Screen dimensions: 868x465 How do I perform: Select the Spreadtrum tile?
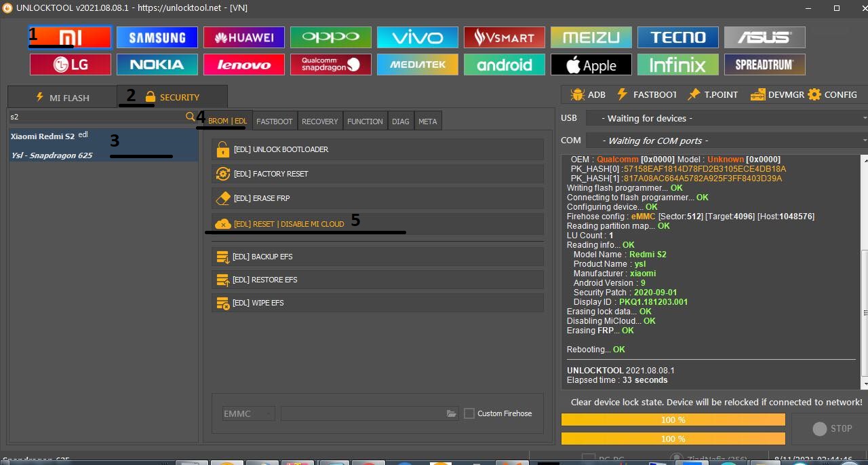pyautogui.click(x=765, y=64)
